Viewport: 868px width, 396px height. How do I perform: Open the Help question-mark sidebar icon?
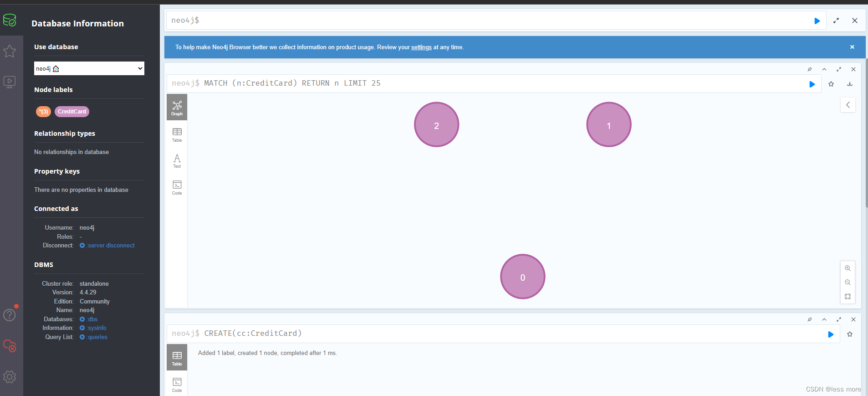pos(10,315)
